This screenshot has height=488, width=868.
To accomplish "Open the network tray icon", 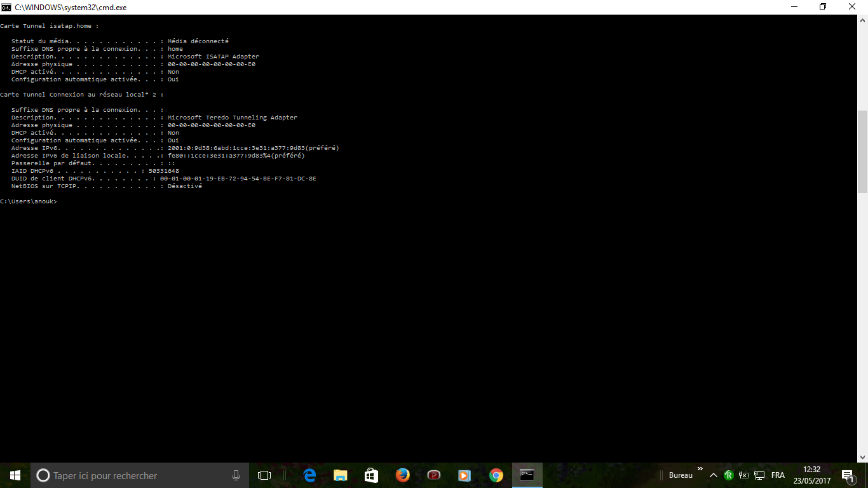I will click(x=759, y=475).
